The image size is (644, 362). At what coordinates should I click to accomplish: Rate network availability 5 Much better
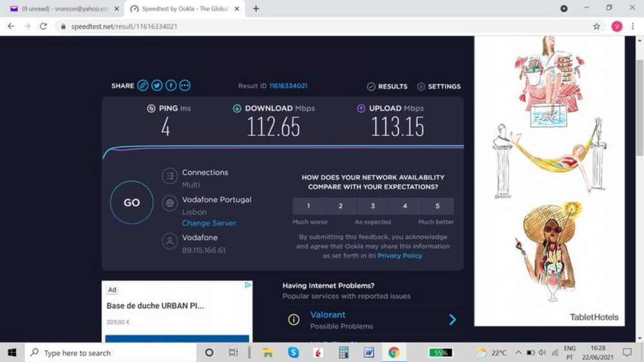click(x=437, y=206)
